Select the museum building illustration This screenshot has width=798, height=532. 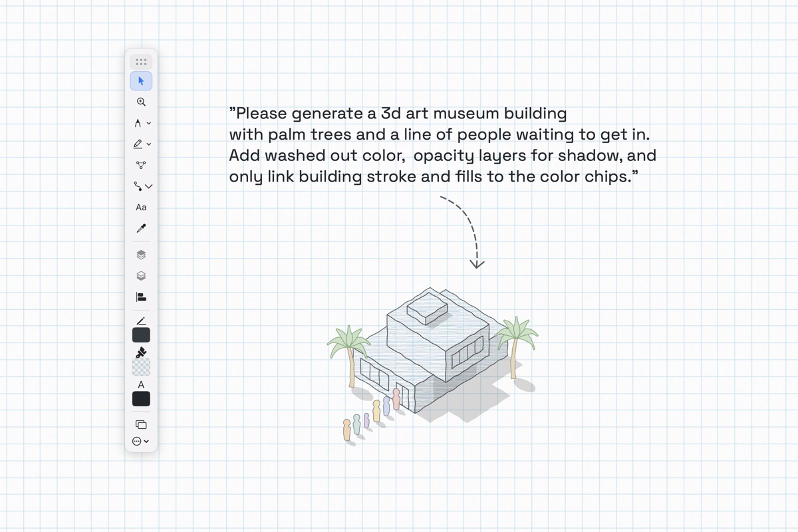[431, 349]
